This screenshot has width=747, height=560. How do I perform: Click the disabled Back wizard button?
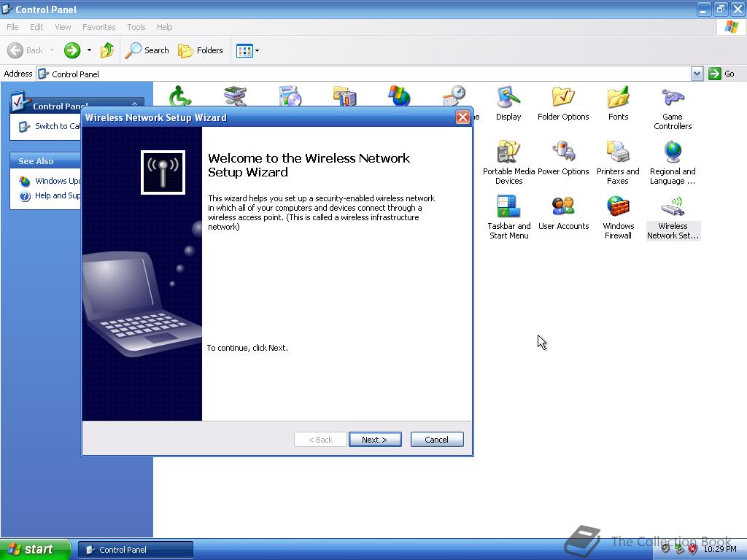[321, 440]
